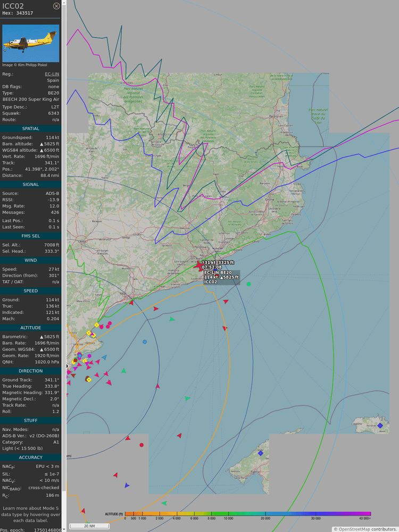The image size is (399, 532).
Task: Click the Wind Direction (from) value 301°
Action: pos(54,276)
